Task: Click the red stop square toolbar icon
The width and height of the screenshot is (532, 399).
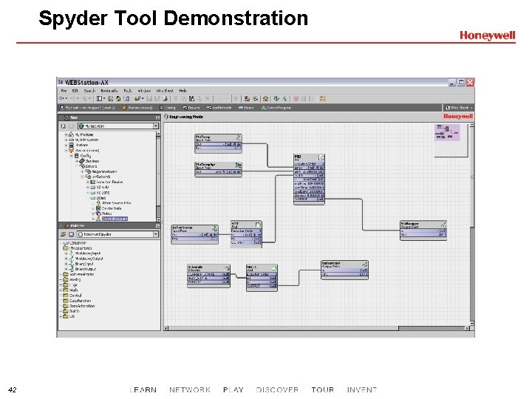Action: click(296, 99)
